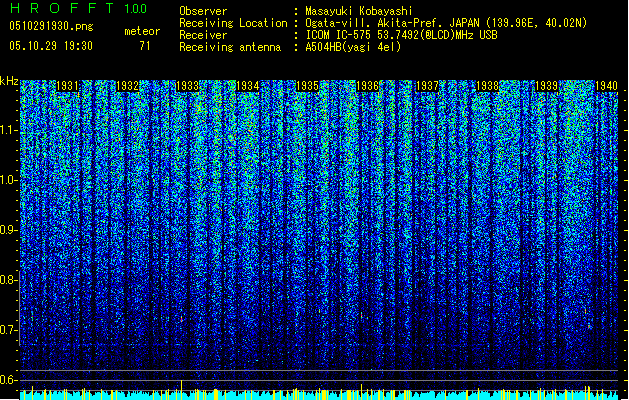The height and width of the screenshot is (400, 629).
Task: Click the 1939 time marker label
Action: 547,86
